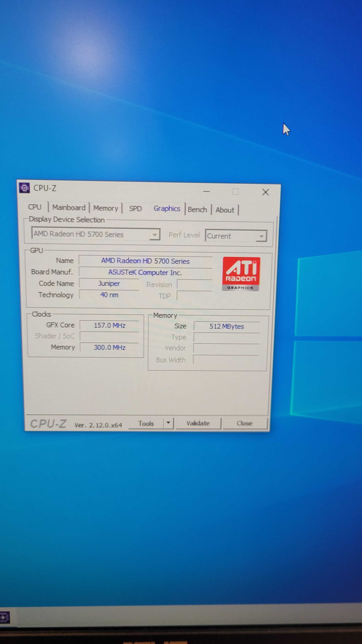Click the Tools button
The height and width of the screenshot is (644, 362).
[146, 423]
